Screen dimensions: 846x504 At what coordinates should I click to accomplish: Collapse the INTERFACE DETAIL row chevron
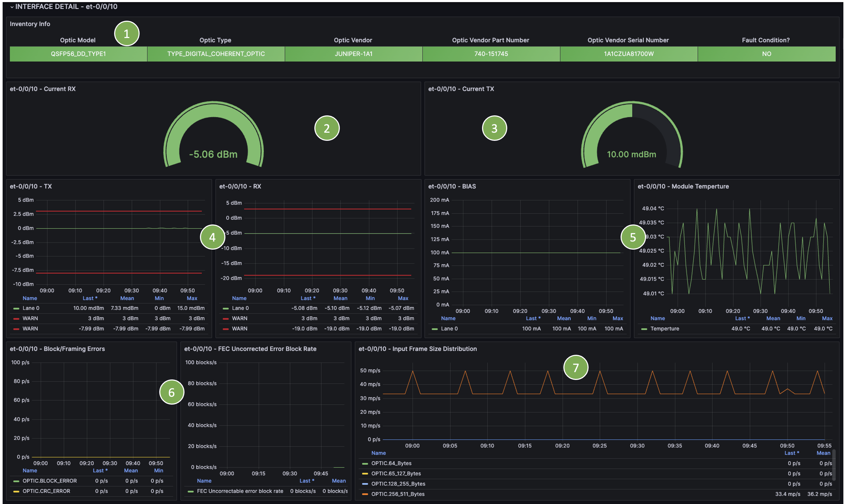pos(12,7)
